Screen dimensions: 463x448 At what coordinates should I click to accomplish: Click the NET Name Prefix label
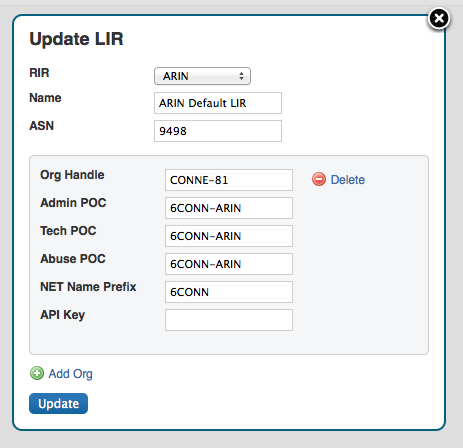[88, 287]
